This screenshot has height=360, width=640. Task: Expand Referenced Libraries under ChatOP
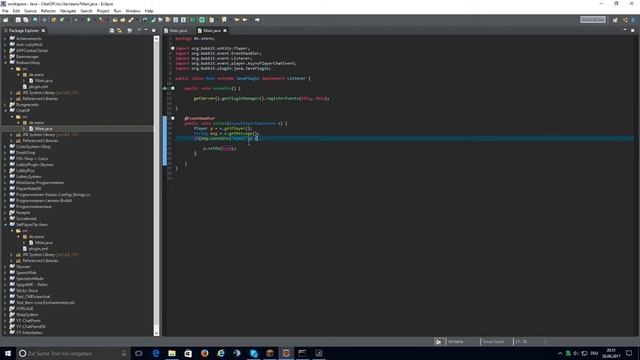pos(12,140)
